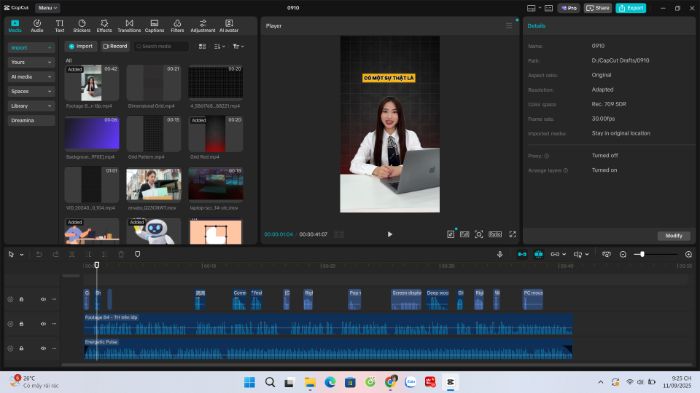
Task: Open the Adjustment panel
Action: click(203, 26)
